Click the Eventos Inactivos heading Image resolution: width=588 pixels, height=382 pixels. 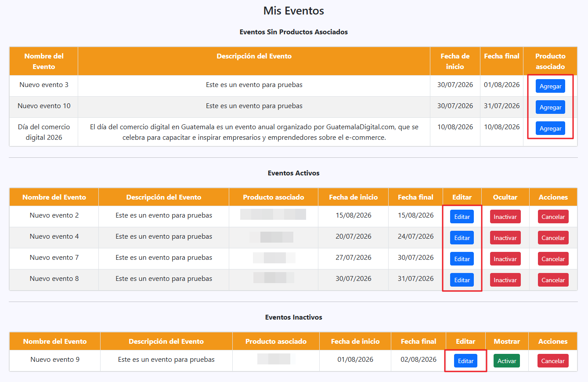click(x=294, y=317)
